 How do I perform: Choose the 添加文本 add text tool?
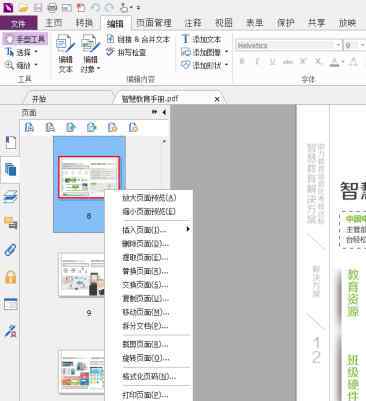coord(201,39)
